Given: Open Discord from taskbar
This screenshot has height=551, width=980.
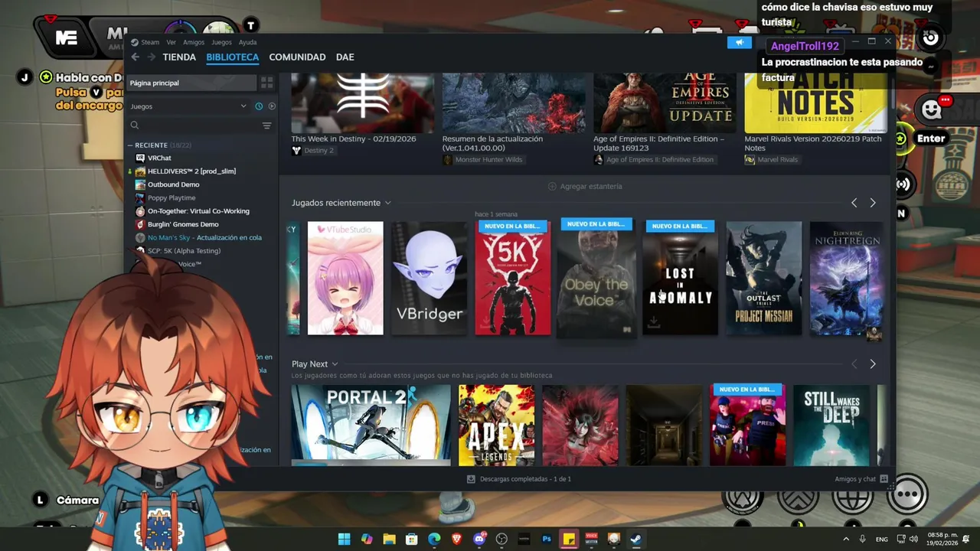Looking at the screenshot, I should pyautogui.click(x=479, y=539).
